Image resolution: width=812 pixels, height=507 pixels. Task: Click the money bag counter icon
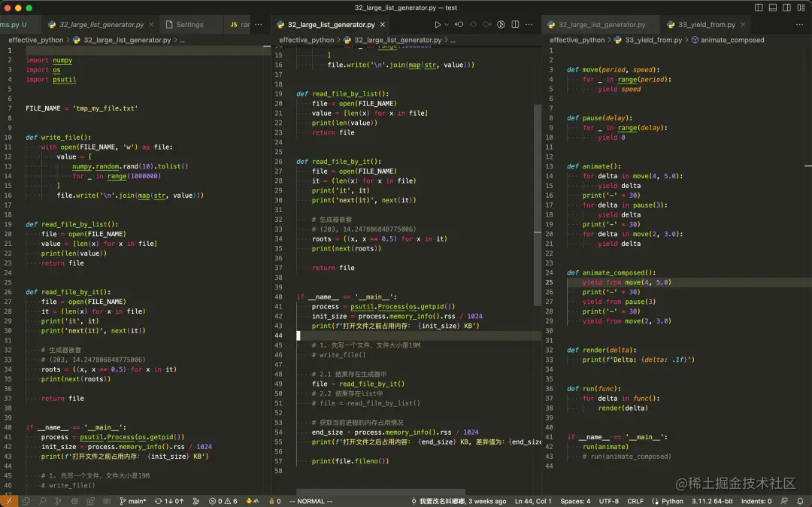[x=275, y=501]
